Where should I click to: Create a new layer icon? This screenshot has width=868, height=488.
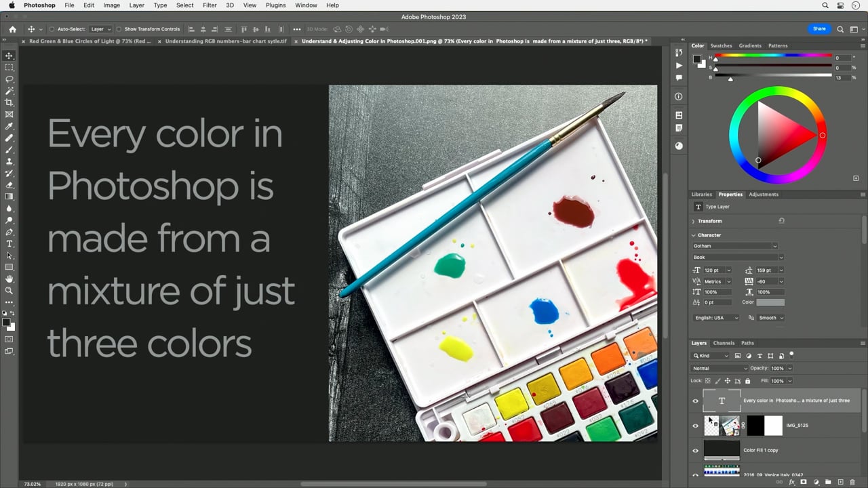(840, 482)
